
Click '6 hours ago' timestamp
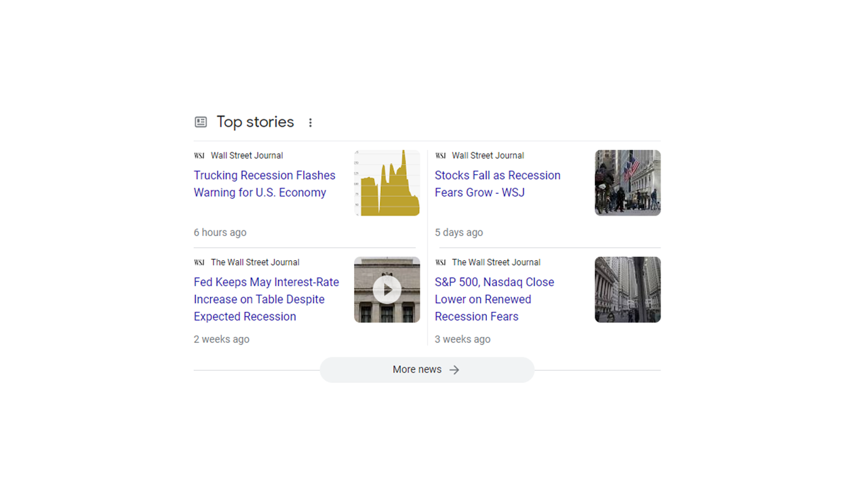pos(220,232)
